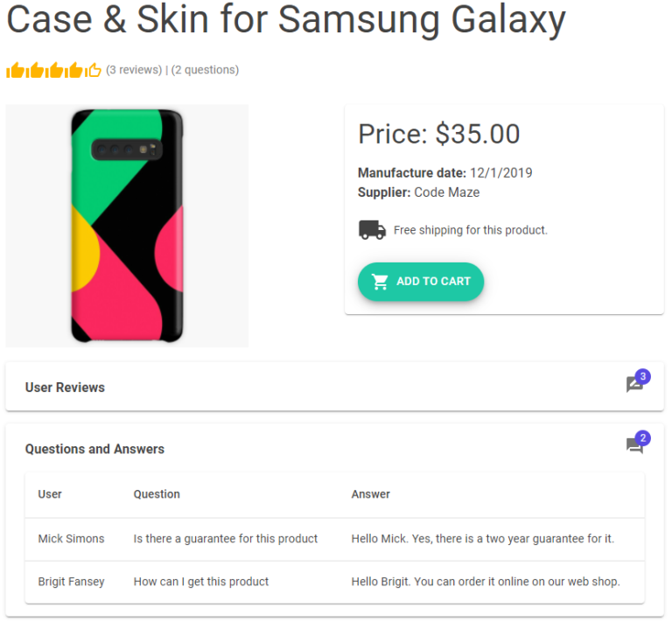Open the (2 questions) link
The height and width of the screenshot is (622, 672).
pyautogui.click(x=205, y=70)
